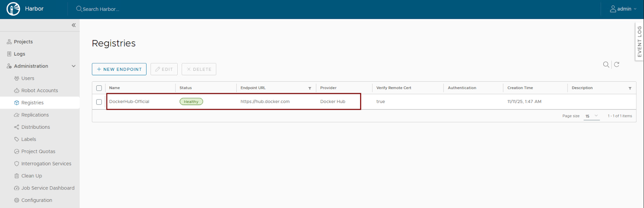Screen dimensions: 644x208
Task: Click the '1 - 1 of 1 items' text
Action: click(620, 116)
